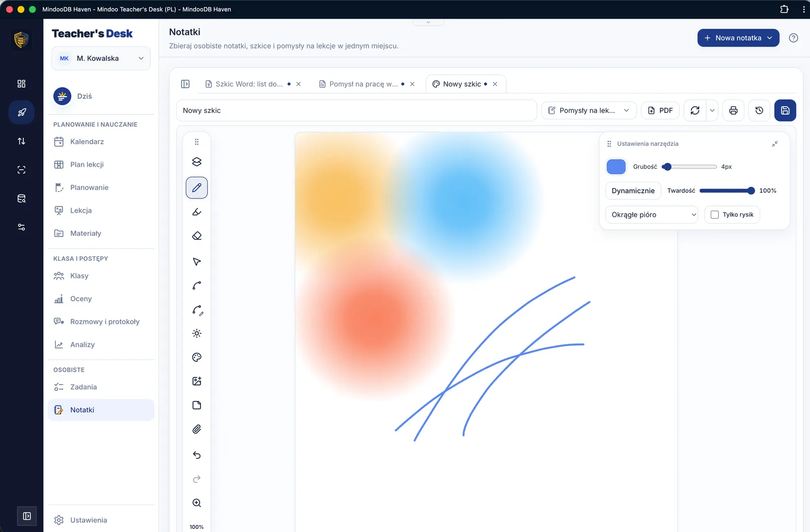This screenshot has height=532, width=810.
Task: Print the sketch using the printer icon
Action: pyautogui.click(x=733, y=110)
